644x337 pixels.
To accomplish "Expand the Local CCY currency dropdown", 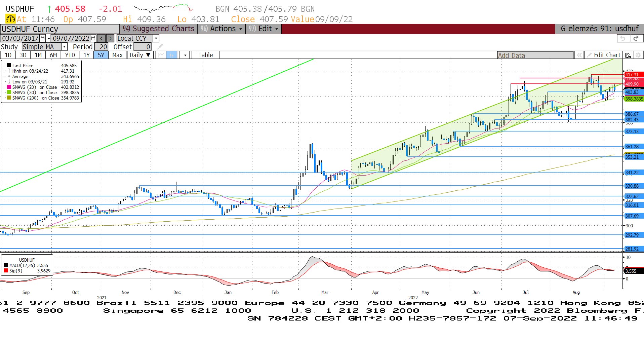I will click(x=156, y=38).
